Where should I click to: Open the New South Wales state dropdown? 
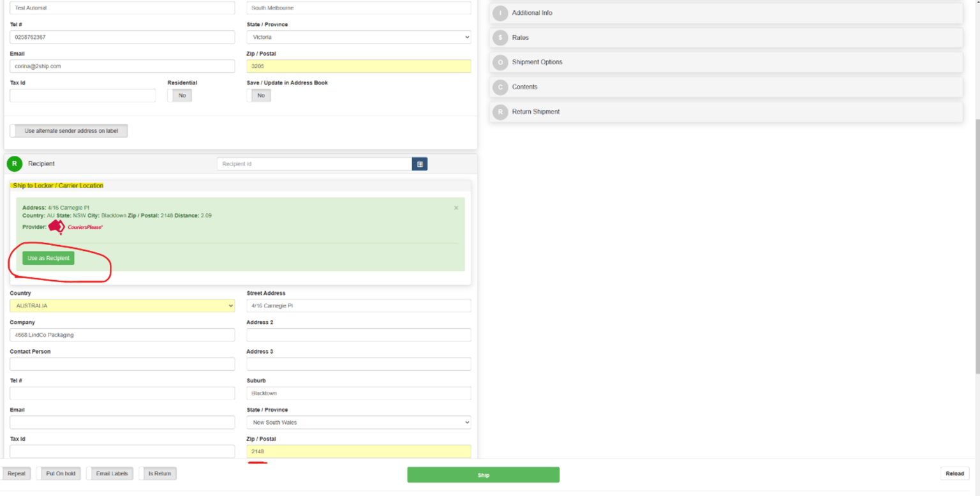click(x=359, y=422)
